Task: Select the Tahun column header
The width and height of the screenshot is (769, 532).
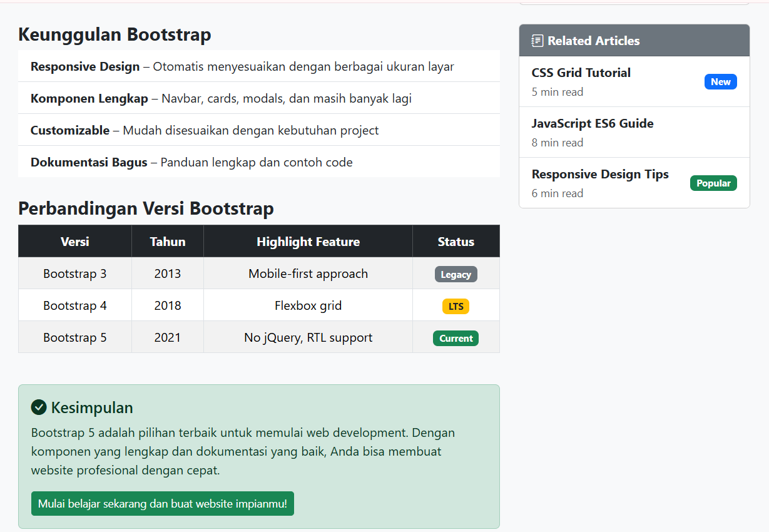Action: 168,242
